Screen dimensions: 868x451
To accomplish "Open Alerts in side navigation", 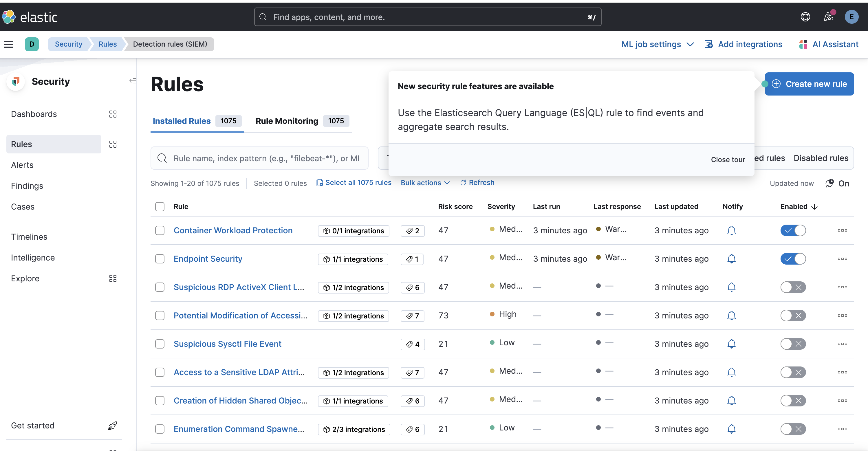I will (x=22, y=165).
